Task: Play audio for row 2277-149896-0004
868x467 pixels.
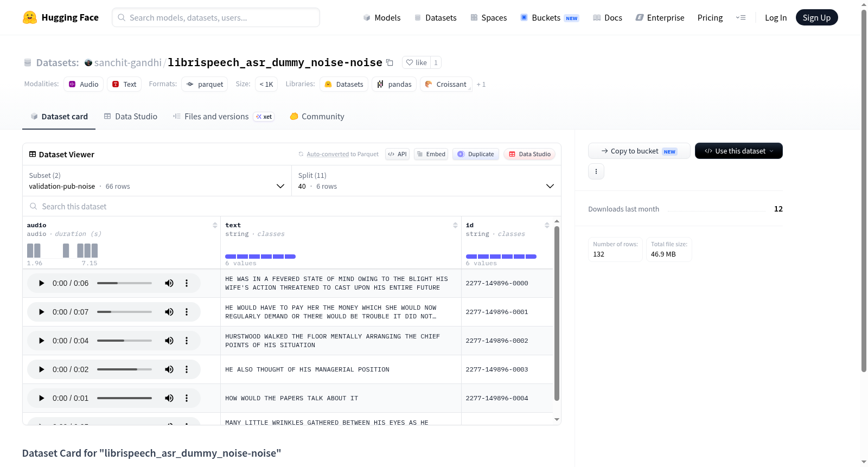Action: [x=41, y=398]
